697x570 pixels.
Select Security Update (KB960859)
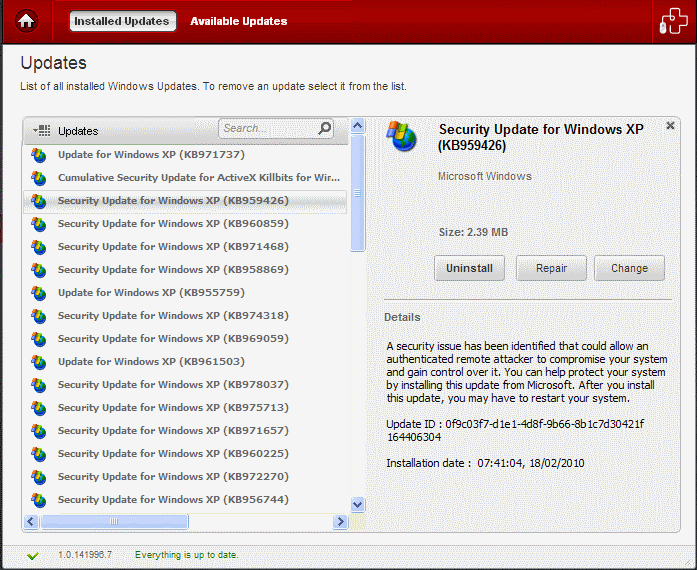pos(185,224)
